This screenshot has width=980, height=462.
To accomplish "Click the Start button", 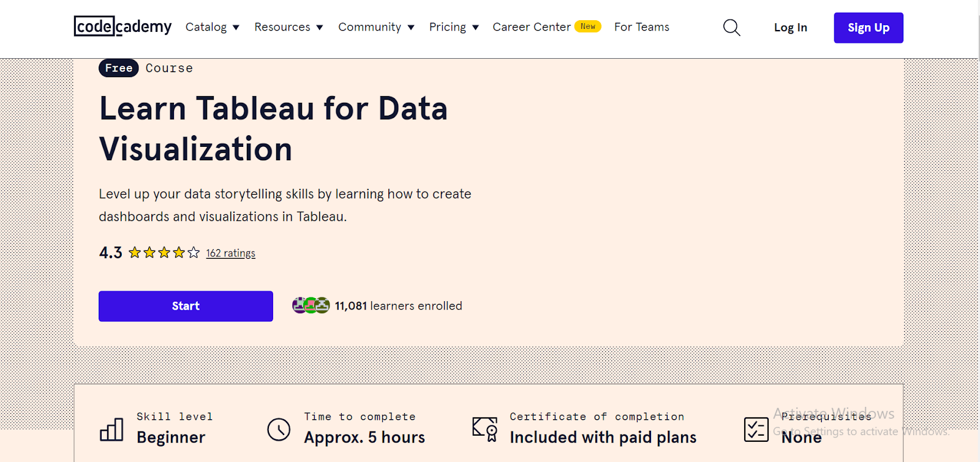I will 185,306.
